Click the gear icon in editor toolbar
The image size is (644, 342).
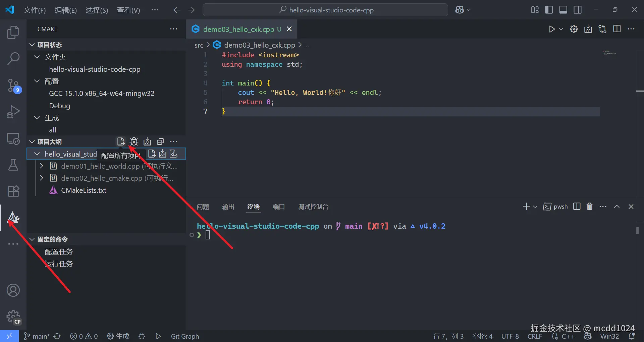574,29
